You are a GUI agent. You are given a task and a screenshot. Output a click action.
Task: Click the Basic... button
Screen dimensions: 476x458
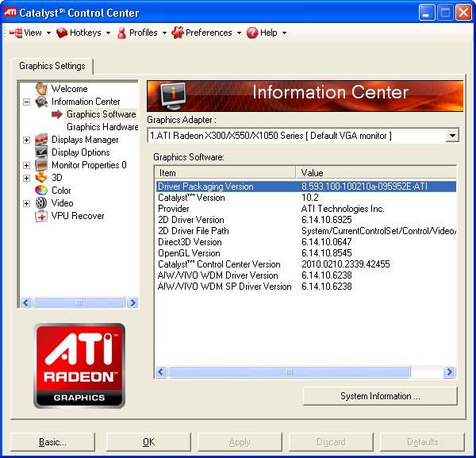pos(52,442)
